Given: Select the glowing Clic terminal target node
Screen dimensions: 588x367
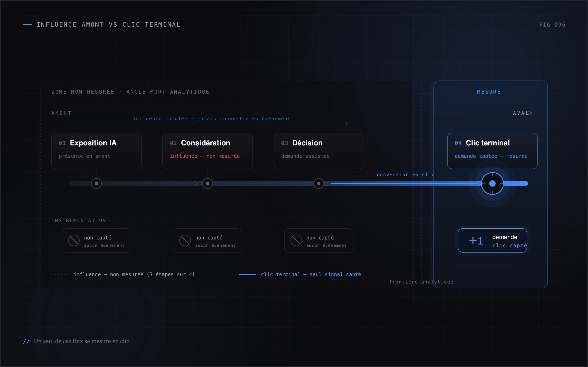Looking at the screenshot, I should [x=492, y=183].
